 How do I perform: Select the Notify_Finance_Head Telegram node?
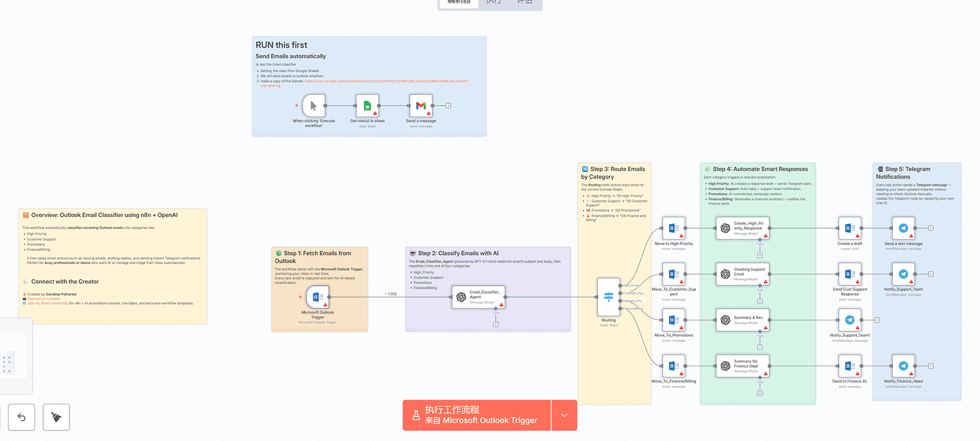[903, 366]
